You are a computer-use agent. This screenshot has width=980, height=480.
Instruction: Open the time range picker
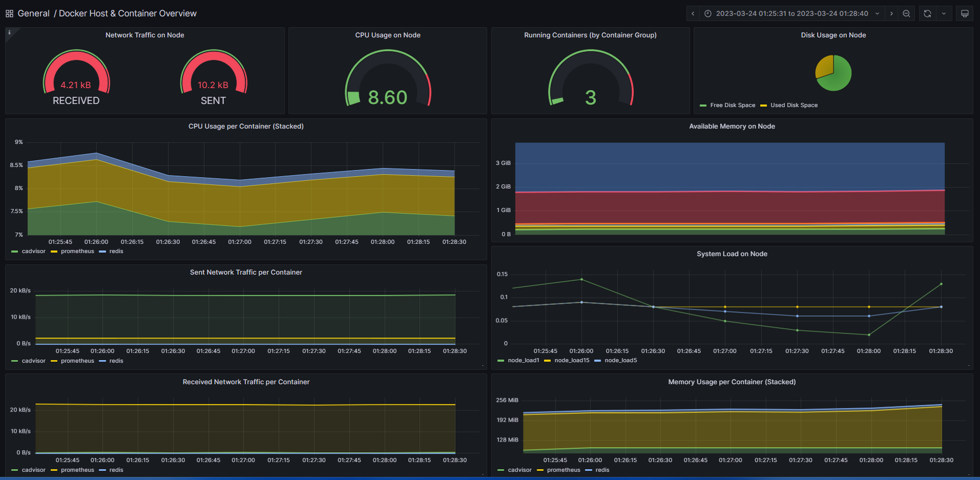pyautogui.click(x=792, y=14)
